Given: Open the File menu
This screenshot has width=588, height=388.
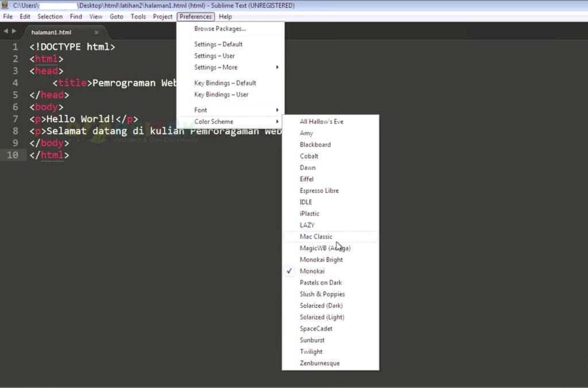Looking at the screenshot, I should 8,17.
